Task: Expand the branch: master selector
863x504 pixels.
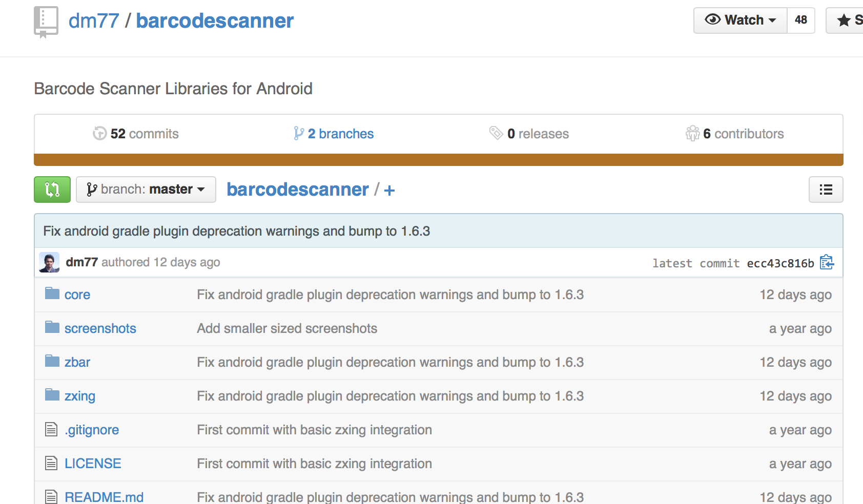Action: [x=146, y=190]
